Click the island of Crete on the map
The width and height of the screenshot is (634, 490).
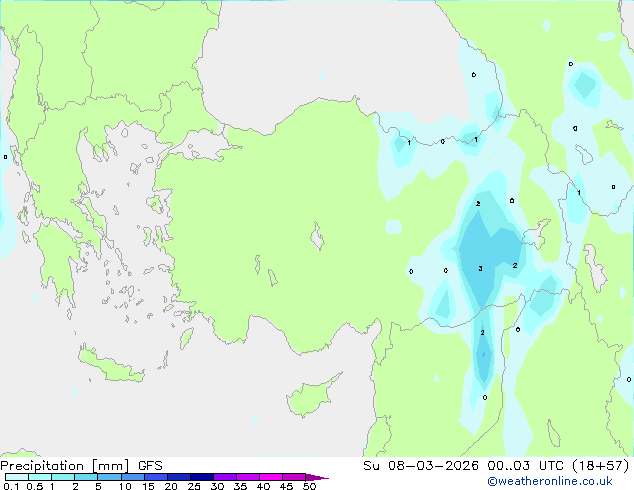click(110, 365)
